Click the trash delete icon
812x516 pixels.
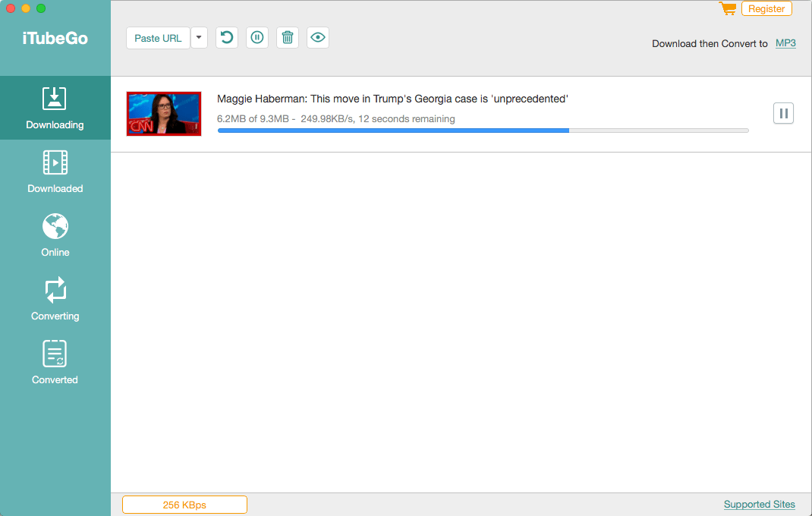[x=288, y=38]
